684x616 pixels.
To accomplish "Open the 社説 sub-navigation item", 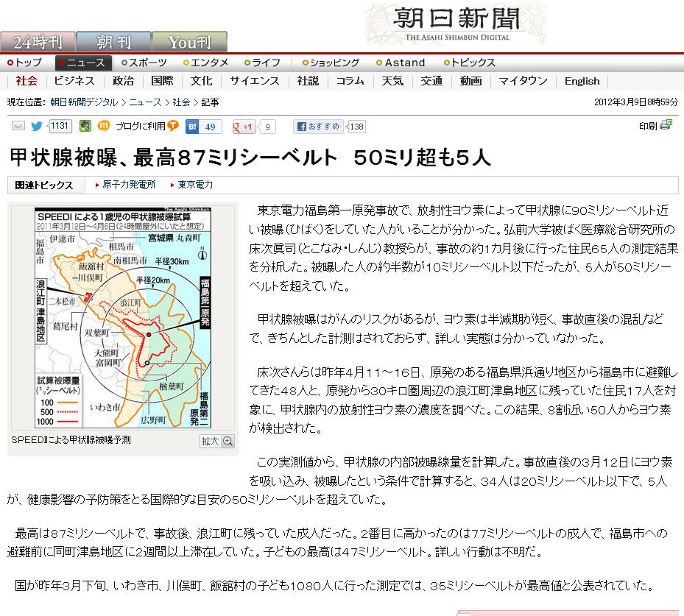I will click(x=308, y=81).
